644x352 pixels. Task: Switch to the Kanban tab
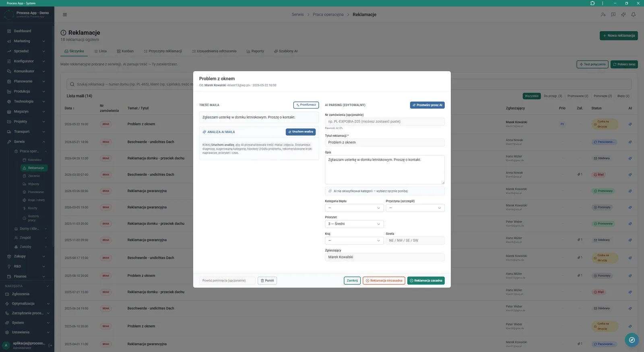[125, 51]
